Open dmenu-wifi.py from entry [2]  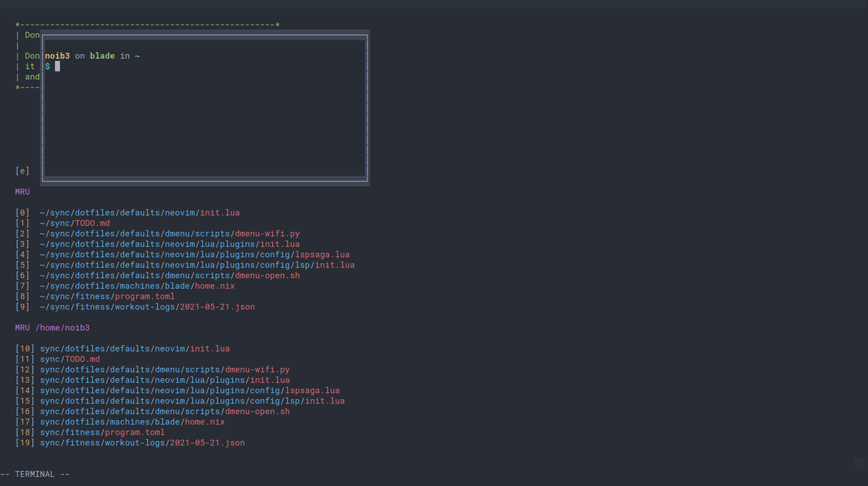click(x=169, y=233)
